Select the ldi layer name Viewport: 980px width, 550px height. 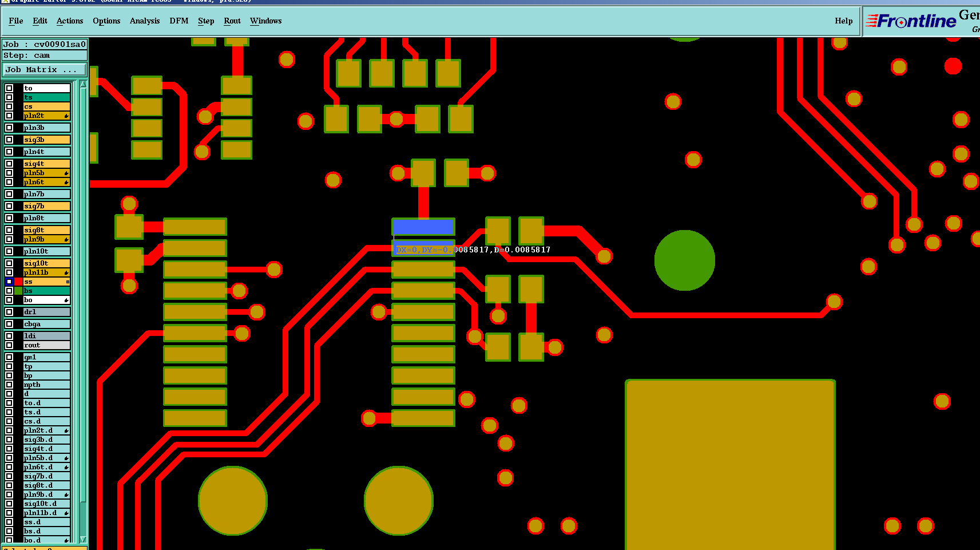46,336
